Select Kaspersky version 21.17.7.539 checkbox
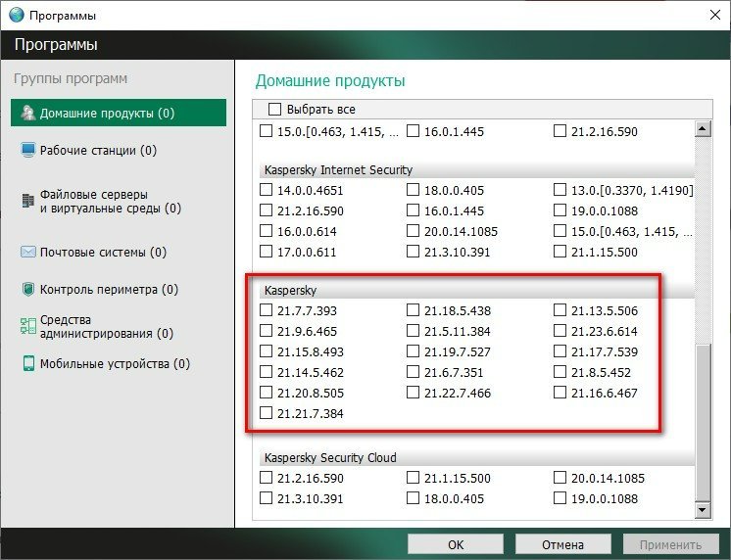731x560 pixels. (560, 351)
